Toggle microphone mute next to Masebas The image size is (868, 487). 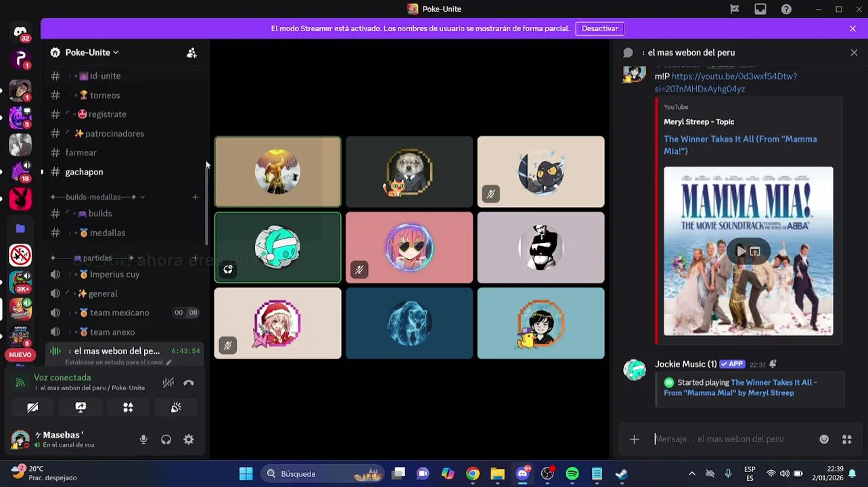coord(143,440)
